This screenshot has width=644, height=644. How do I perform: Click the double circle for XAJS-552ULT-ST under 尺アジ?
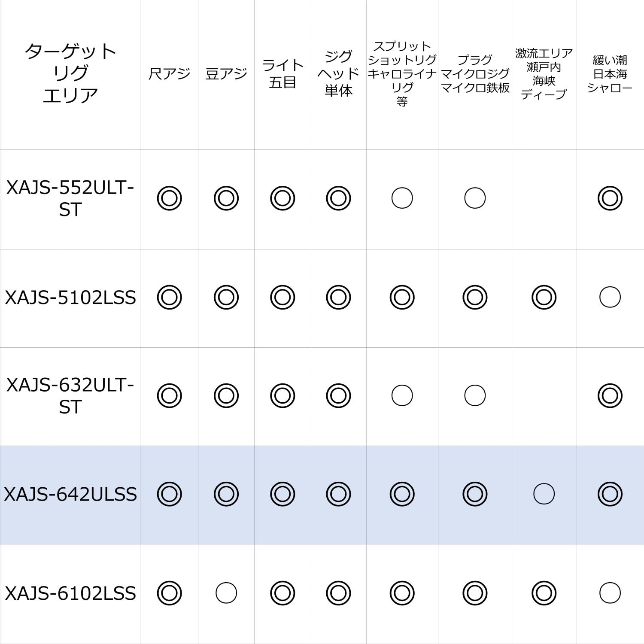point(169,198)
